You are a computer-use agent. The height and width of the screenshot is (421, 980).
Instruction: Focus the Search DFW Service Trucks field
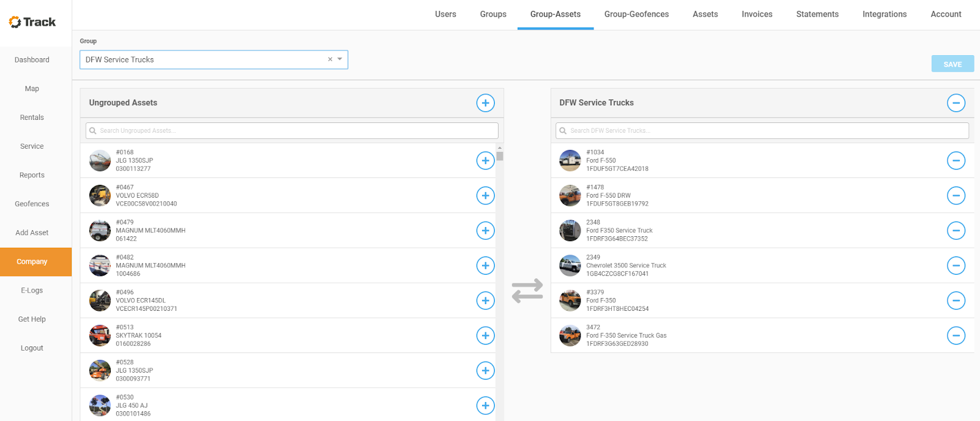pos(762,130)
